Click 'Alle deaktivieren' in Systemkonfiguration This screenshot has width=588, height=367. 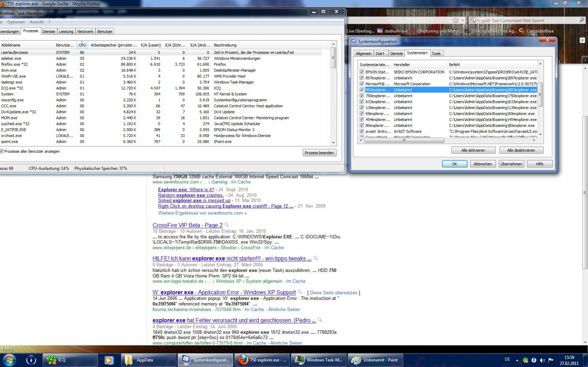[521, 150]
